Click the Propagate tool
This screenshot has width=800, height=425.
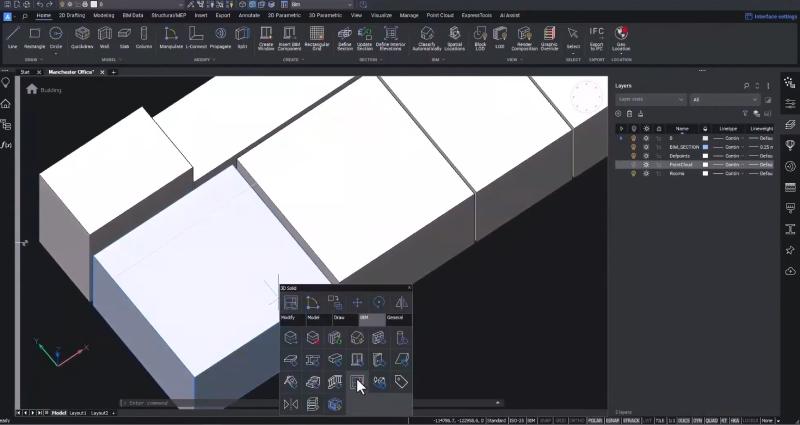point(220,38)
